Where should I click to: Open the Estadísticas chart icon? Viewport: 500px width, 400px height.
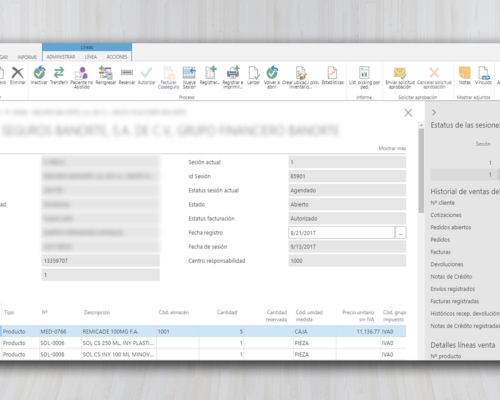tap(332, 72)
